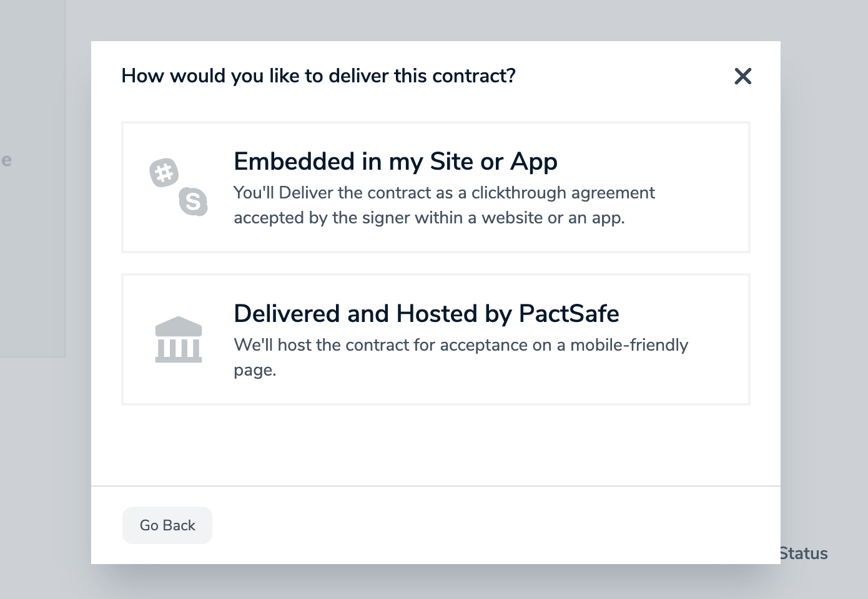The height and width of the screenshot is (599, 868).
Task: Close the contract delivery dialog
Action: click(x=742, y=76)
